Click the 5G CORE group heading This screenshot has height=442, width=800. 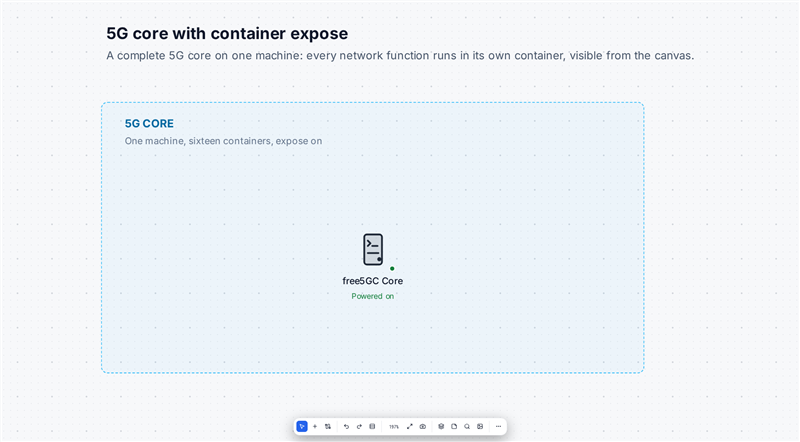149,124
